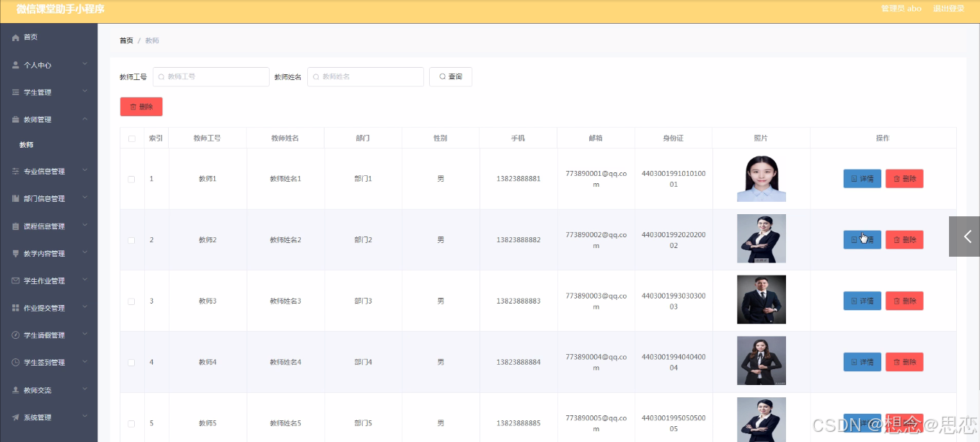
Task: Toggle the select-all checkbox in table header
Action: pyautogui.click(x=131, y=138)
